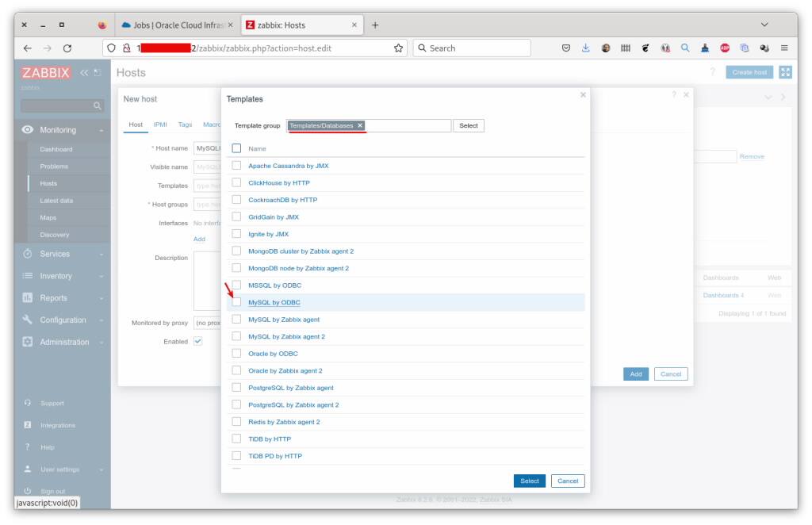This screenshot has width=812, height=525.
Task: Focus the Firefox Search box
Action: 472,48
